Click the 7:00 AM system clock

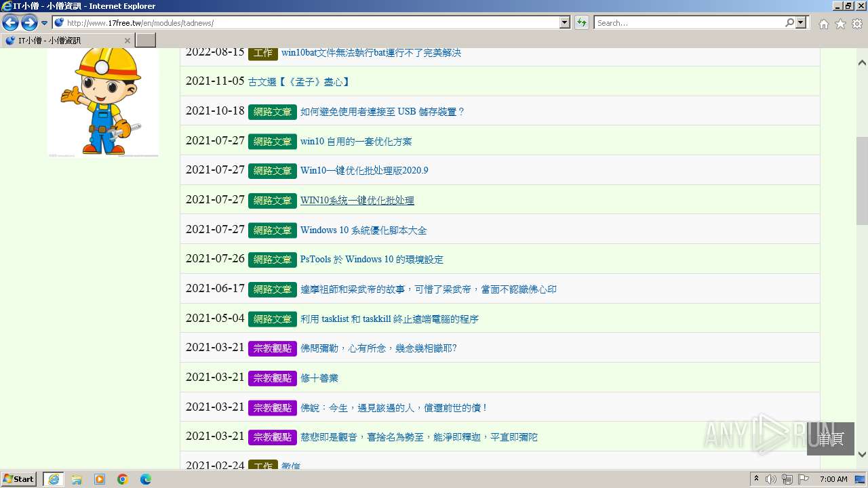point(833,479)
